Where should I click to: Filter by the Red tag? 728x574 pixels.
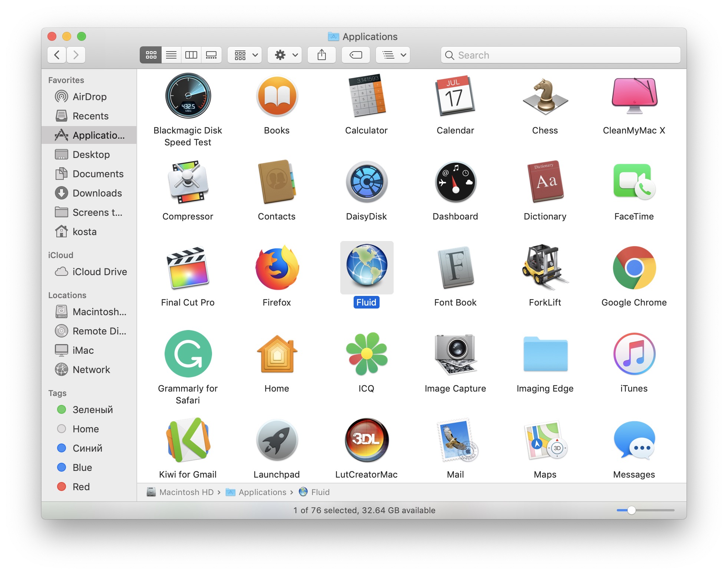89,487
